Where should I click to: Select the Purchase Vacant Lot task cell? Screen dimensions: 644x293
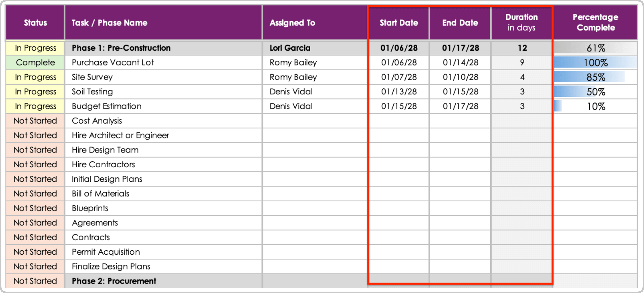pos(113,62)
